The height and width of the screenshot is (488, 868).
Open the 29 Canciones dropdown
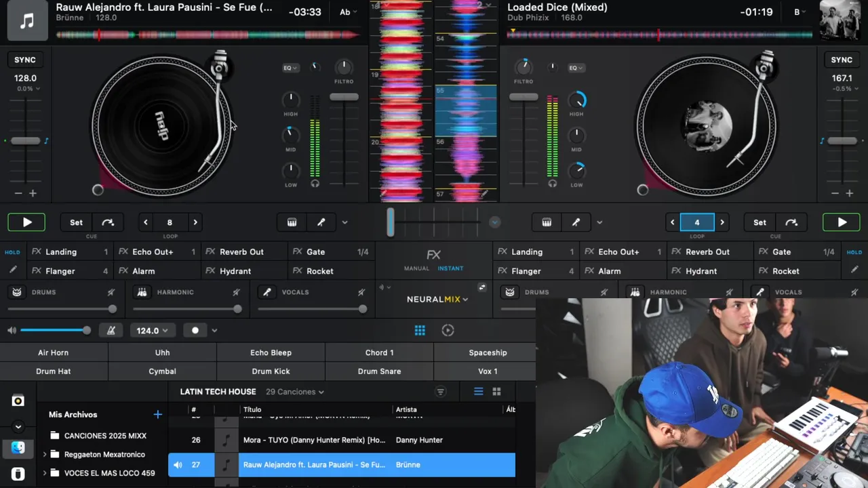295,392
